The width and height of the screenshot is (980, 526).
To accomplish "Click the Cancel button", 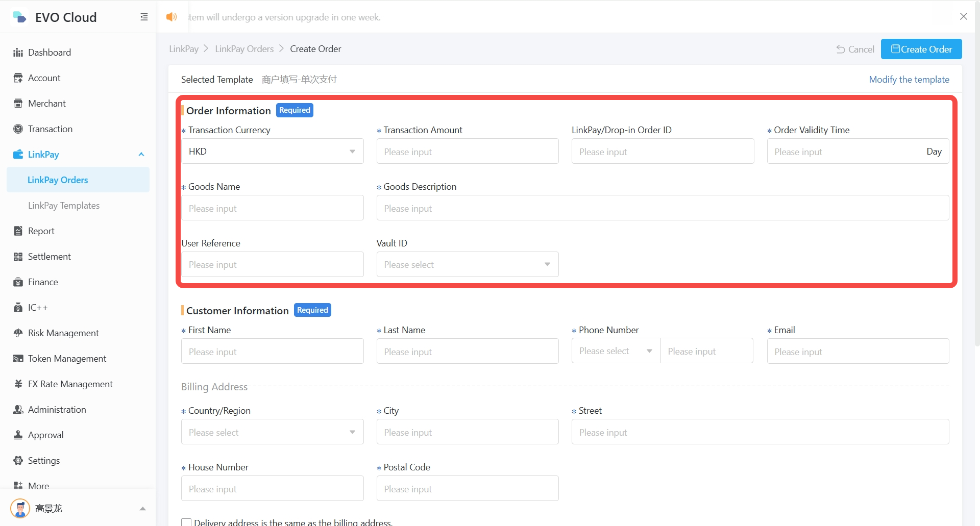I will pyautogui.click(x=855, y=49).
